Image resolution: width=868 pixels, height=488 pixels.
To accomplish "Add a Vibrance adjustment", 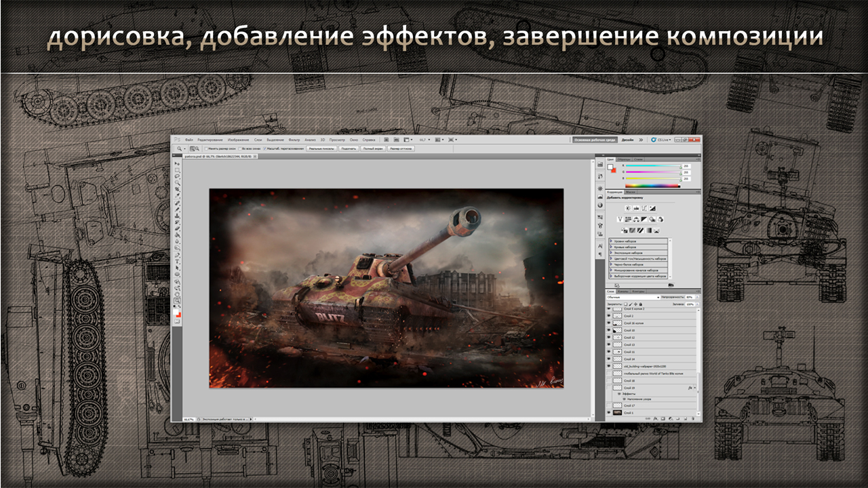I will pos(620,219).
